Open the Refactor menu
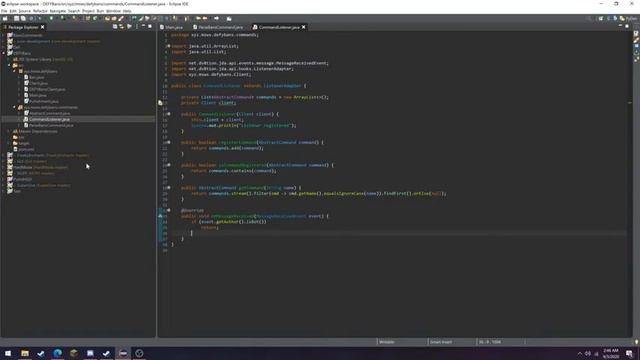Viewport: 640px width, 360px height. click(40, 11)
